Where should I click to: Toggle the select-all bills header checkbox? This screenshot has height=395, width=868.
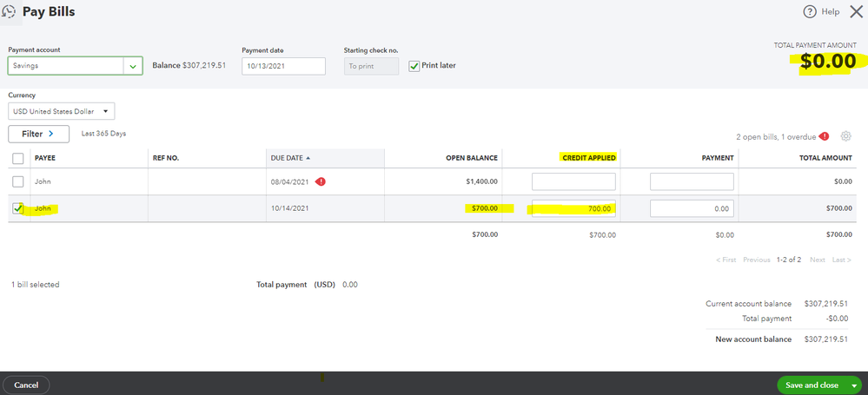point(18,158)
